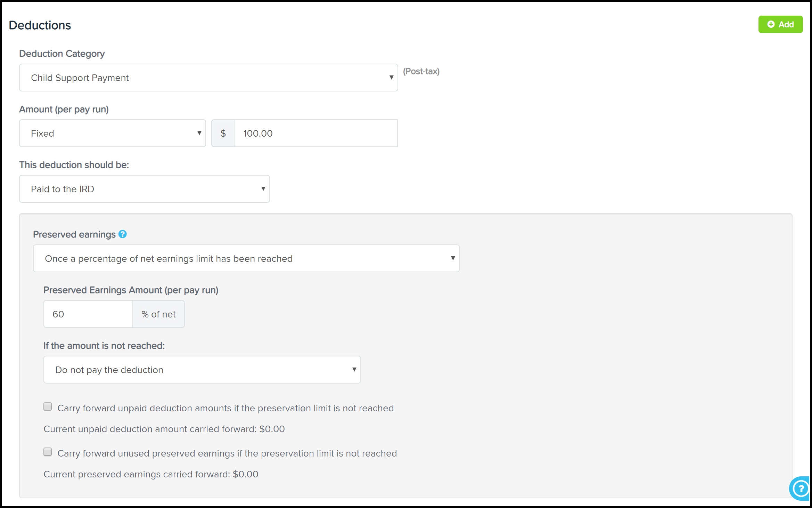812x508 pixels.
Task: Open the Deduction Category dropdown
Action: (x=208, y=78)
